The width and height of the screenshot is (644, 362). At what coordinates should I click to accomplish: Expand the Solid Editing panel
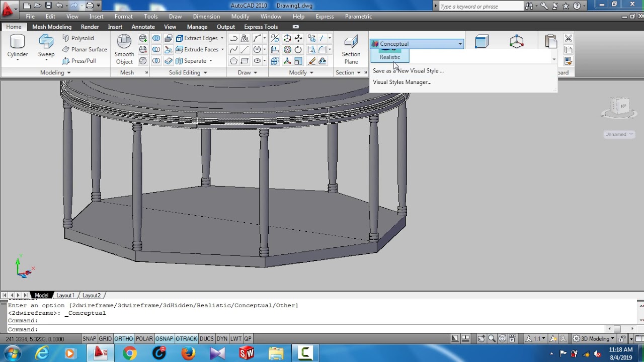pyautogui.click(x=188, y=72)
